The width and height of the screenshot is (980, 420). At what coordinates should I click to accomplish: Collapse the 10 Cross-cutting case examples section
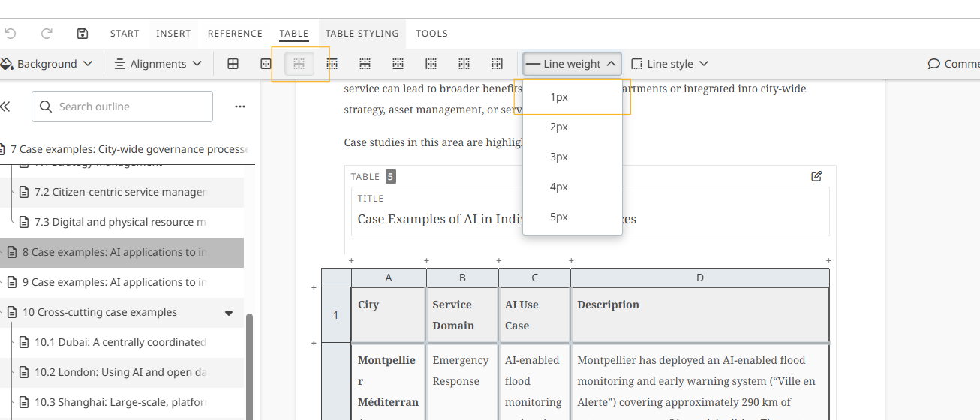229,313
